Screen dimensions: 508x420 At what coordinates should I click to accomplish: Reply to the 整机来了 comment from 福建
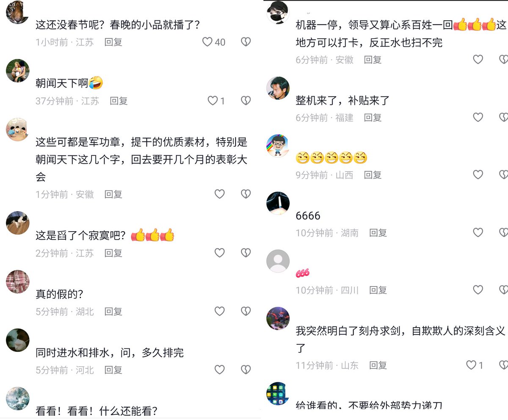pos(373,117)
